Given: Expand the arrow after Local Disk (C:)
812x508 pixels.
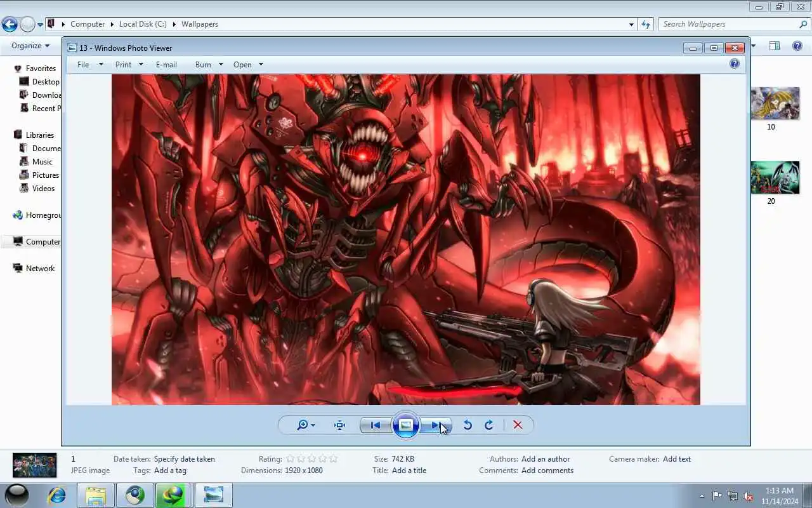Looking at the screenshot, I should pos(174,24).
